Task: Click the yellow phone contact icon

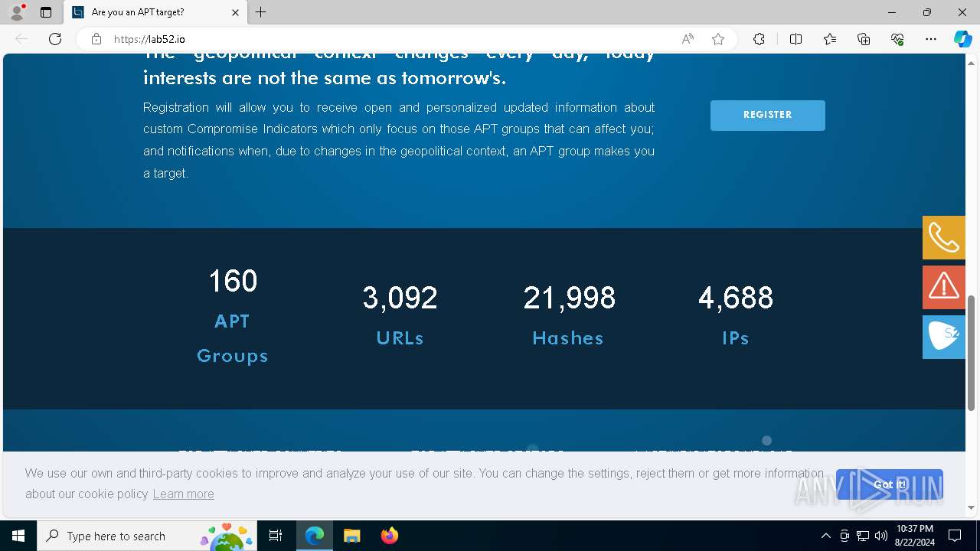Action: [944, 237]
